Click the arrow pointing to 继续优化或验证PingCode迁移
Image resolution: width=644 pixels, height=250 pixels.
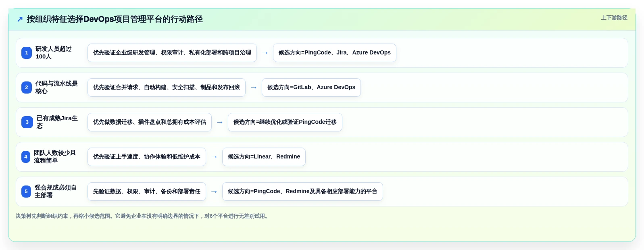pos(220,122)
